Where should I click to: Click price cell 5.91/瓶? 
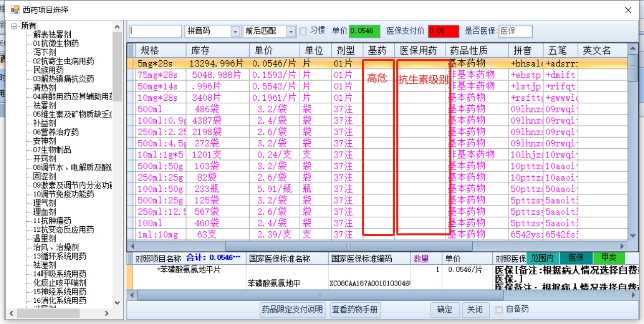(274, 189)
